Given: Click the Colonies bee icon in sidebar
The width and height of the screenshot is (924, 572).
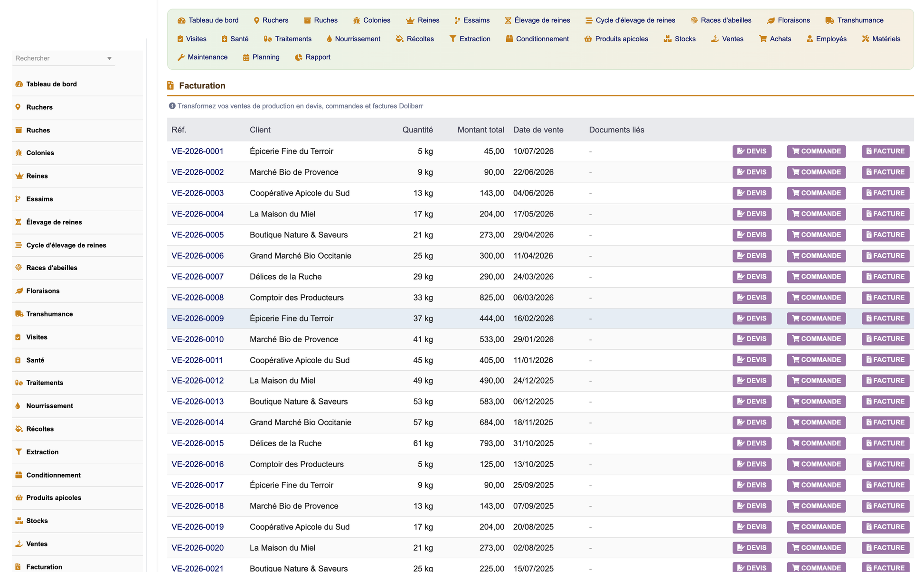Looking at the screenshot, I should [19, 153].
